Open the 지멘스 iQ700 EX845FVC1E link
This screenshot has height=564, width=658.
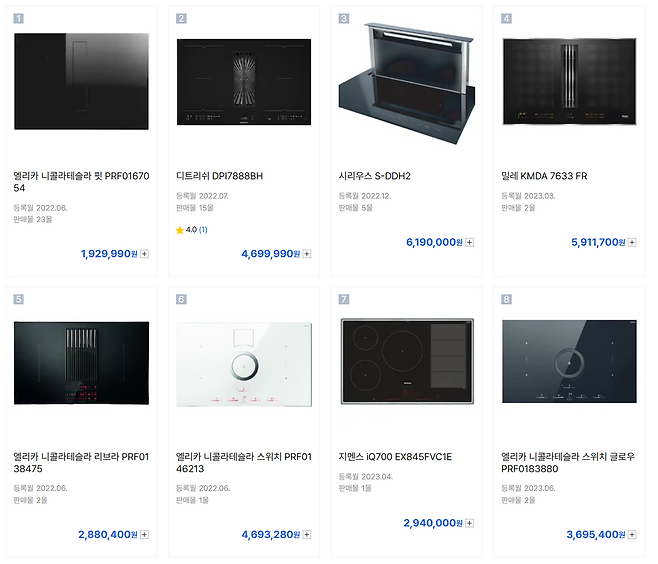pos(396,457)
